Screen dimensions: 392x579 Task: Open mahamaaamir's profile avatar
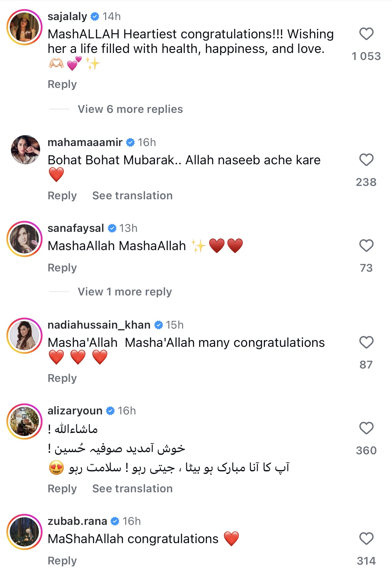[25, 150]
